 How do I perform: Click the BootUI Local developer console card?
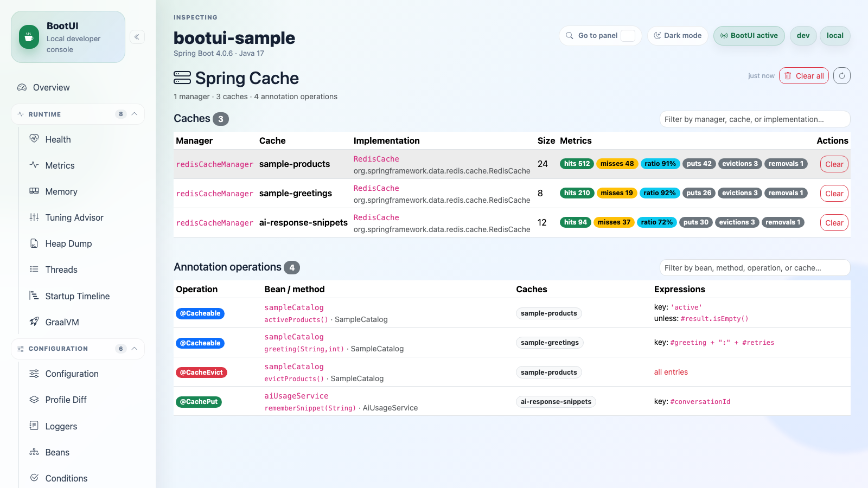(68, 37)
